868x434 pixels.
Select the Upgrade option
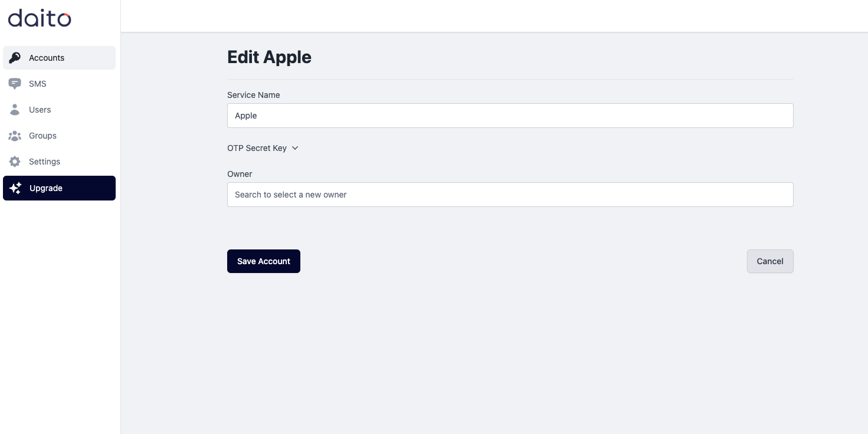coord(59,188)
